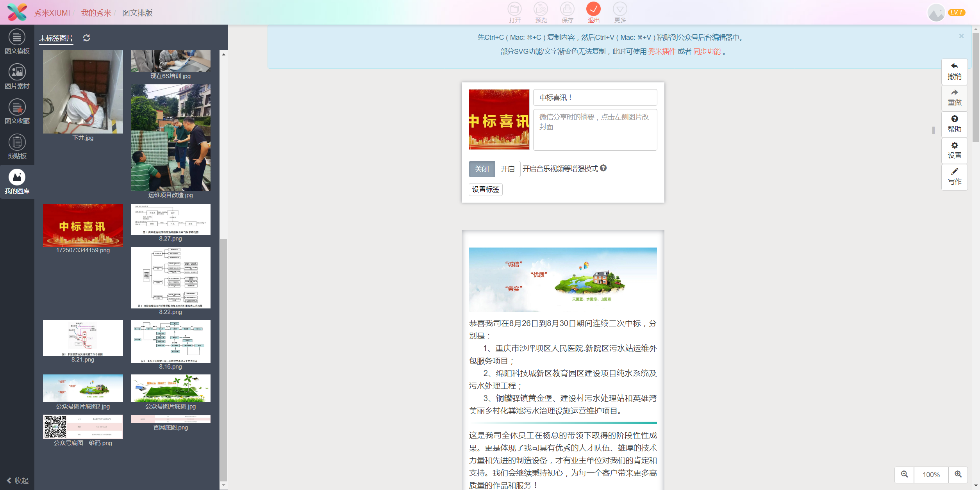
Task: Select 关闭 to disable enhanced mode
Action: 482,169
